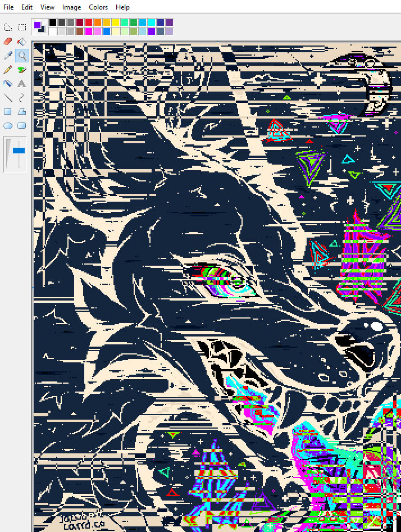Viewport: 401px width, 532px height.
Task: Choose the Eraser tool
Action: [8, 42]
